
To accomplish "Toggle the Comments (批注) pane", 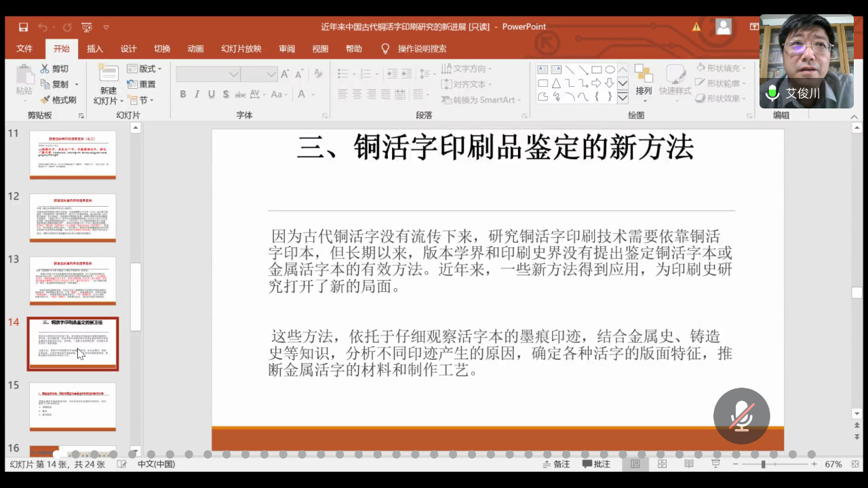I will click(596, 464).
